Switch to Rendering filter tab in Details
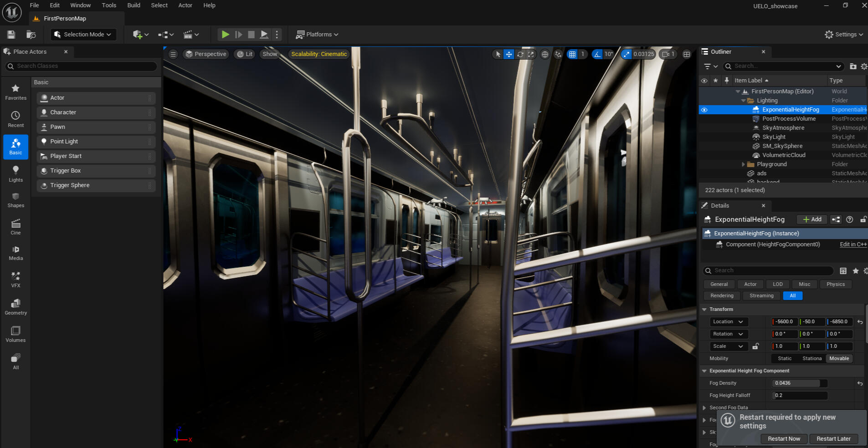Screen dimensions: 868x448 (722, 296)
